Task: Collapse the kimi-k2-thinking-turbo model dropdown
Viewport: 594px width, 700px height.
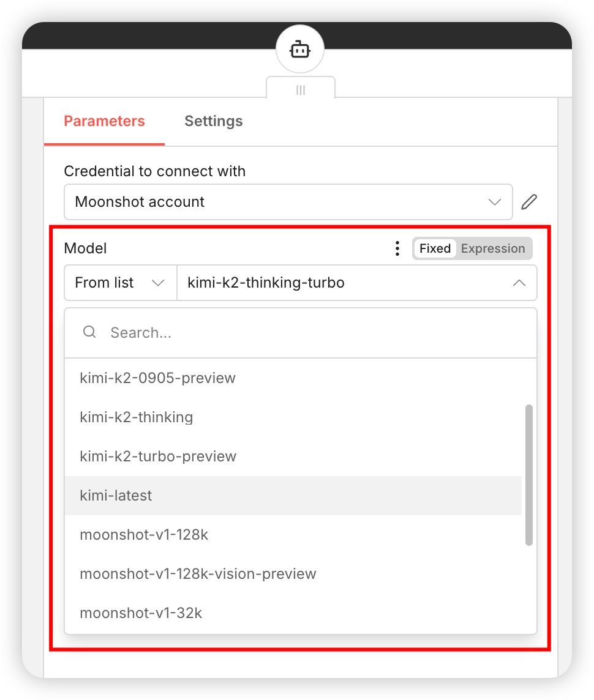Action: coord(519,283)
